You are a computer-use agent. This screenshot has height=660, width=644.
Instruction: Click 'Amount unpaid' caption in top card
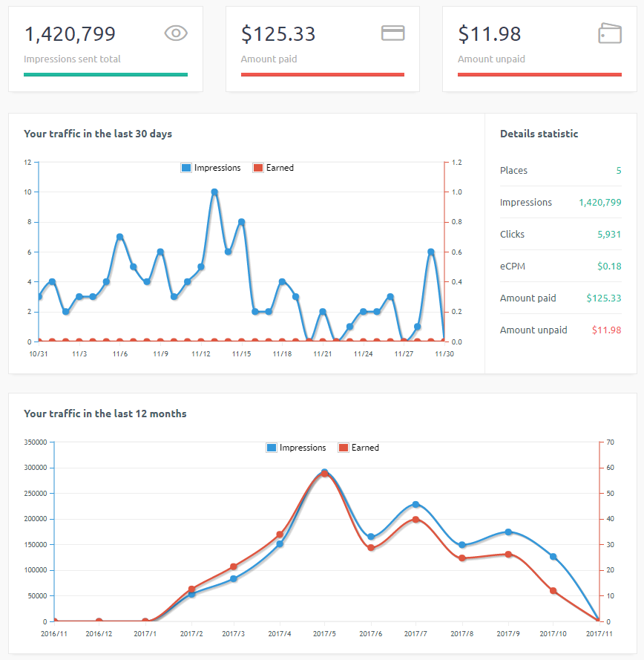pyautogui.click(x=491, y=59)
